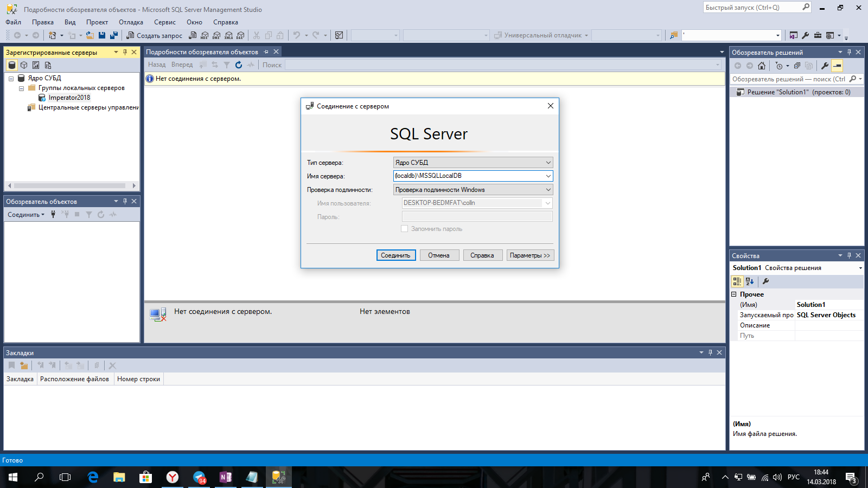Open the Справка menu in menu bar
Image resolution: width=868 pixels, height=488 pixels.
click(226, 22)
